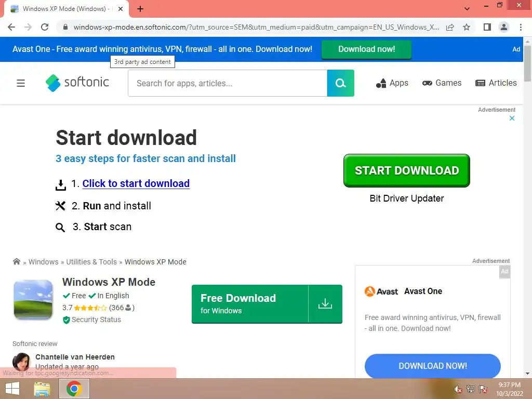Screen dimensions: 532x399
Task: Click Free Download for Windows button
Action: [267, 304]
